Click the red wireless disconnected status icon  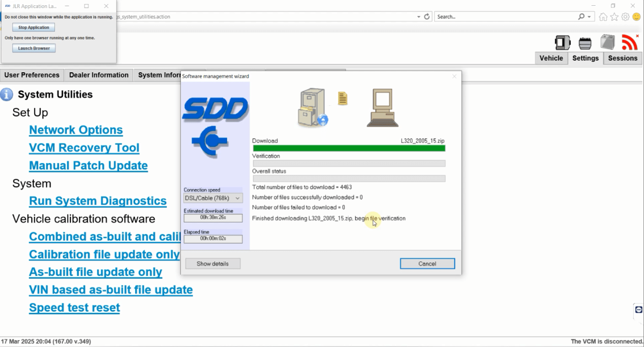(x=630, y=42)
